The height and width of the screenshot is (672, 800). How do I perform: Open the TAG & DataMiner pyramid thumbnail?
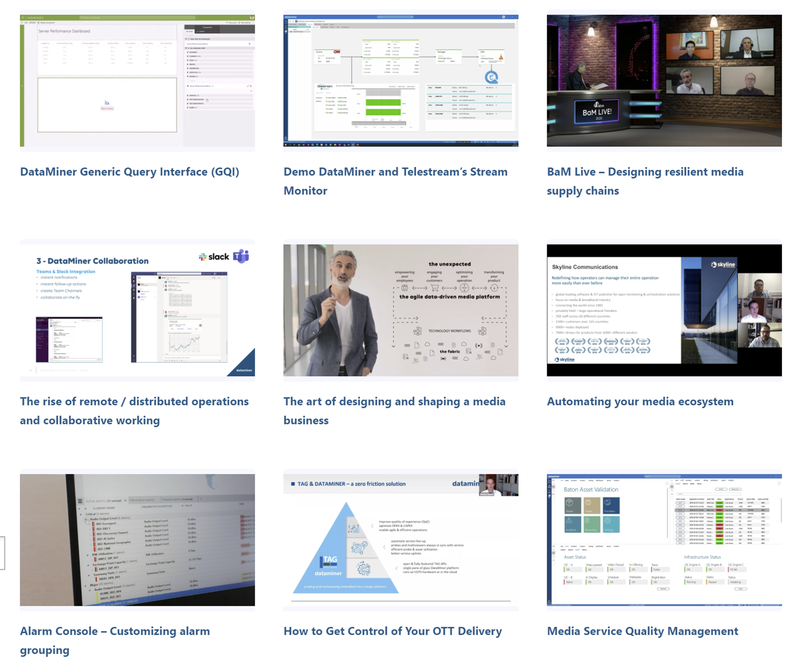coord(401,540)
